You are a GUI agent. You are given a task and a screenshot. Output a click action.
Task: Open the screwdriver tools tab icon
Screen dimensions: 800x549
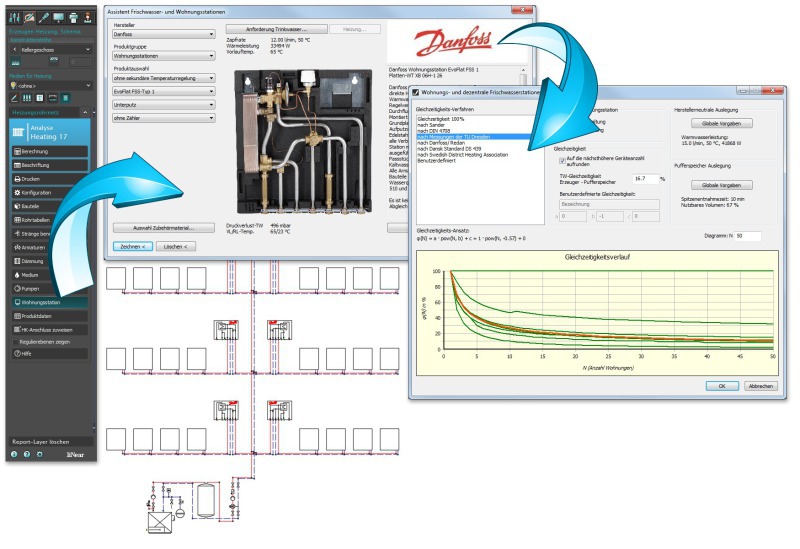pos(44,18)
